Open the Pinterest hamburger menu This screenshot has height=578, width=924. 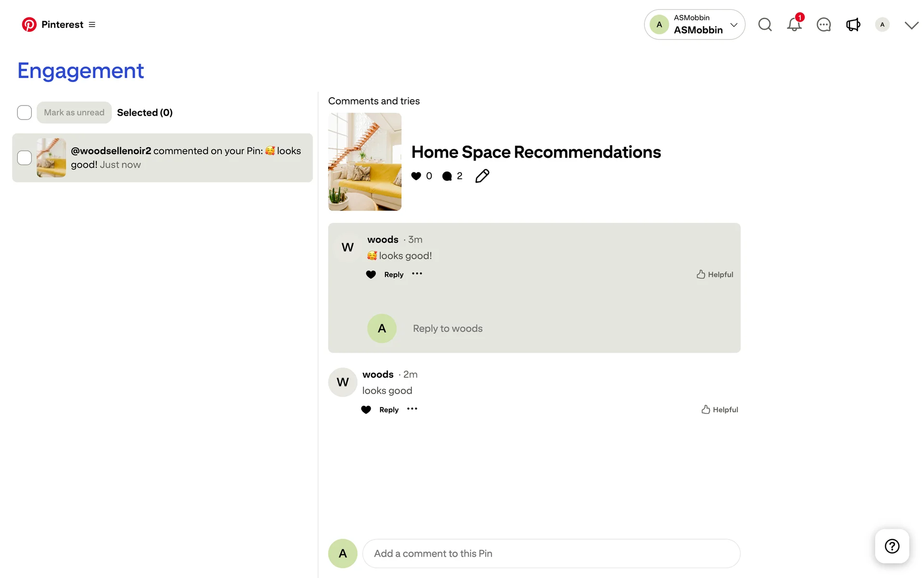(92, 25)
